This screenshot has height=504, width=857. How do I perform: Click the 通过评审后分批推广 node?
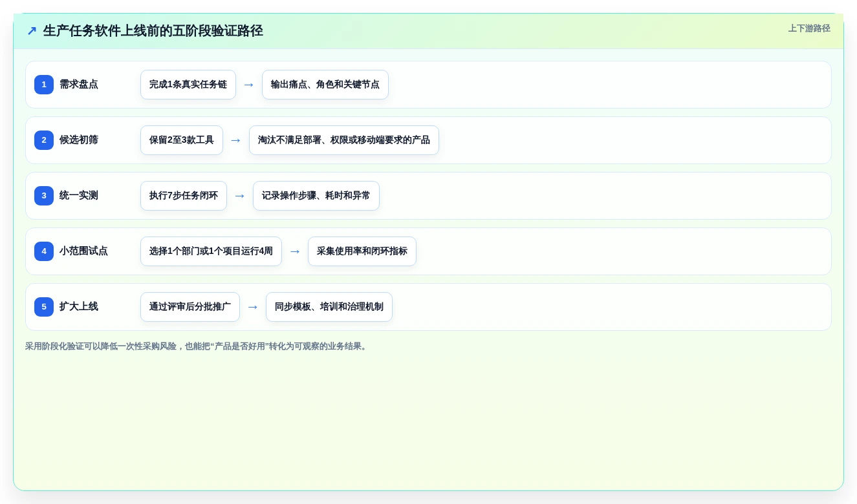pos(190,307)
